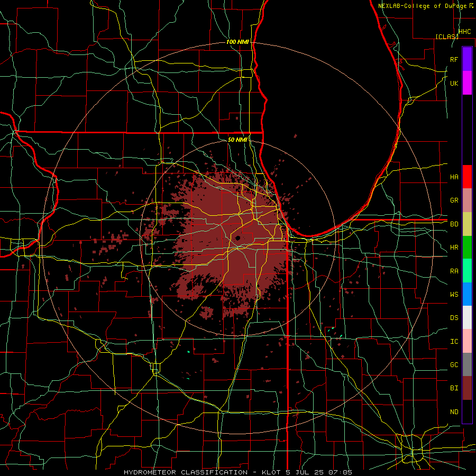The height and width of the screenshot is (476, 476).
Task: Click the DS legend label
Action: coord(454,318)
